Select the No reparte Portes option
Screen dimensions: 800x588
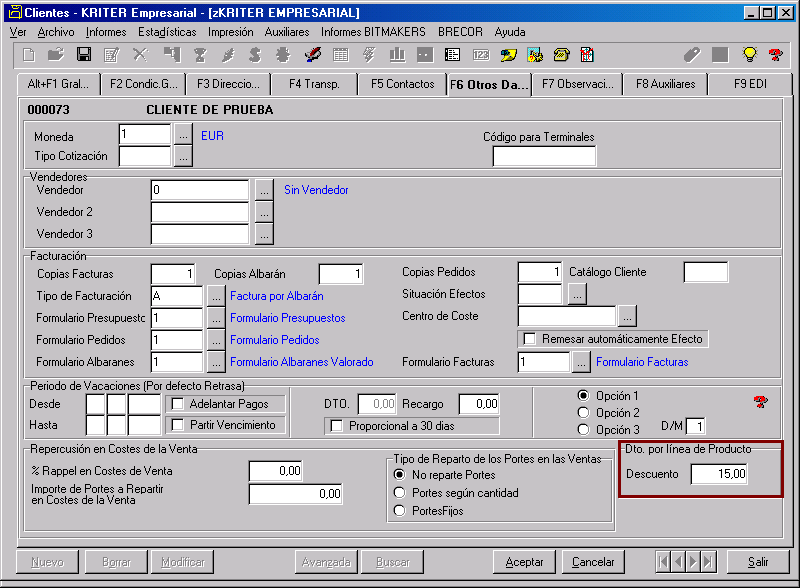(x=399, y=475)
